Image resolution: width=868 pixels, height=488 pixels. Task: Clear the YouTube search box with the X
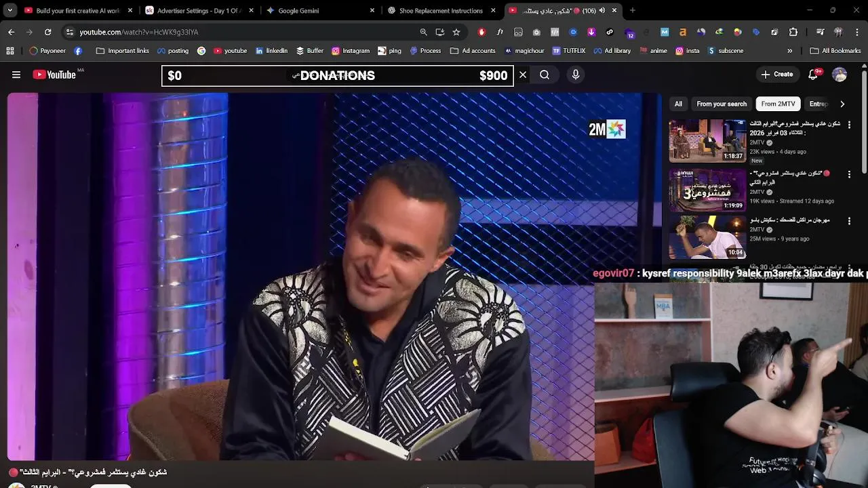523,75
